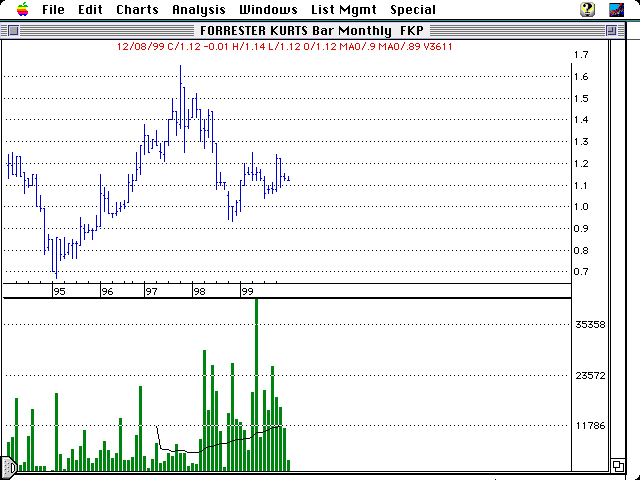Click the tallest green volume bar in 1999
The image size is (640, 480).
[256, 385]
